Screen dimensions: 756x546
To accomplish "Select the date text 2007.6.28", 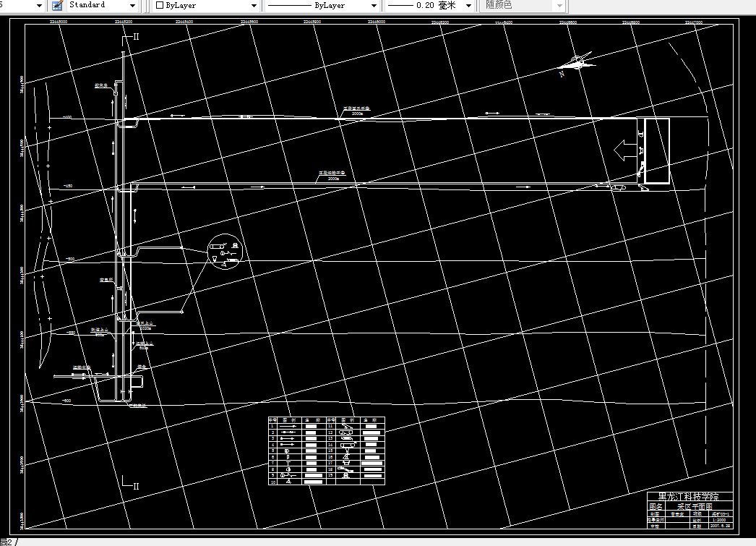I will point(721,526).
